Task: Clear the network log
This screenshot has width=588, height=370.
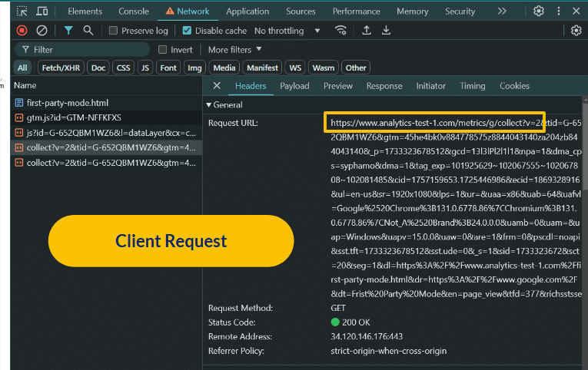Action: (42, 31)
